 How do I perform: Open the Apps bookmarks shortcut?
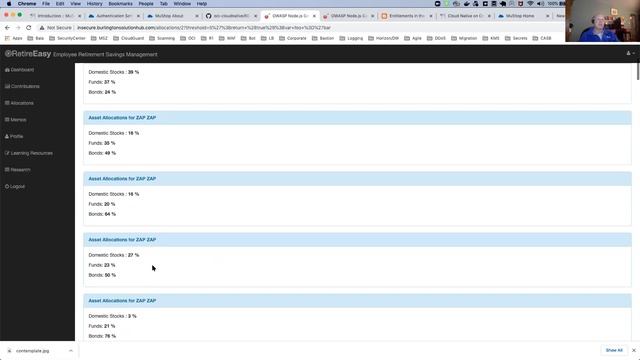14,38
